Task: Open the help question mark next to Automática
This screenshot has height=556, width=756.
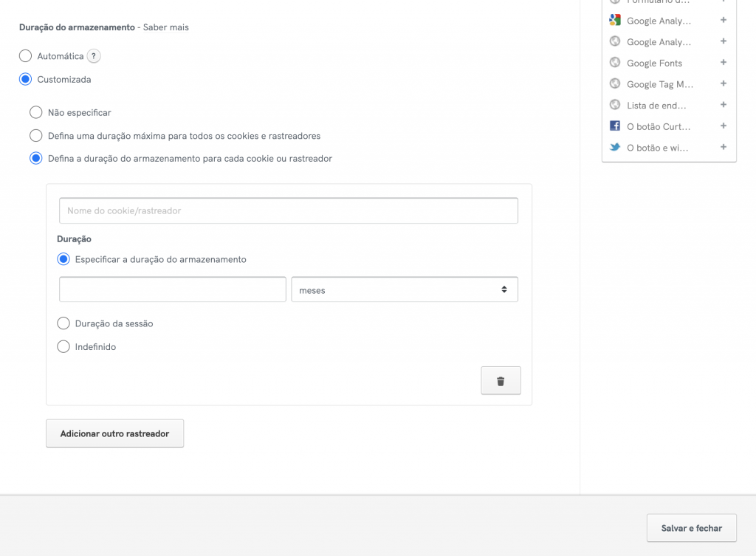Action: 94,56
